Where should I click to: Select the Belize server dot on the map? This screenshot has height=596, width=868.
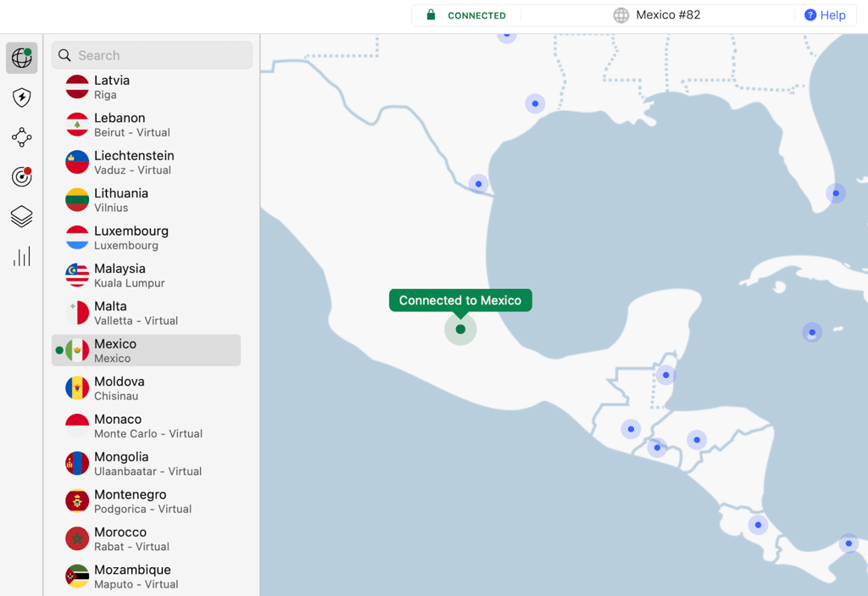pyautogui.click(x=665, y=375)
